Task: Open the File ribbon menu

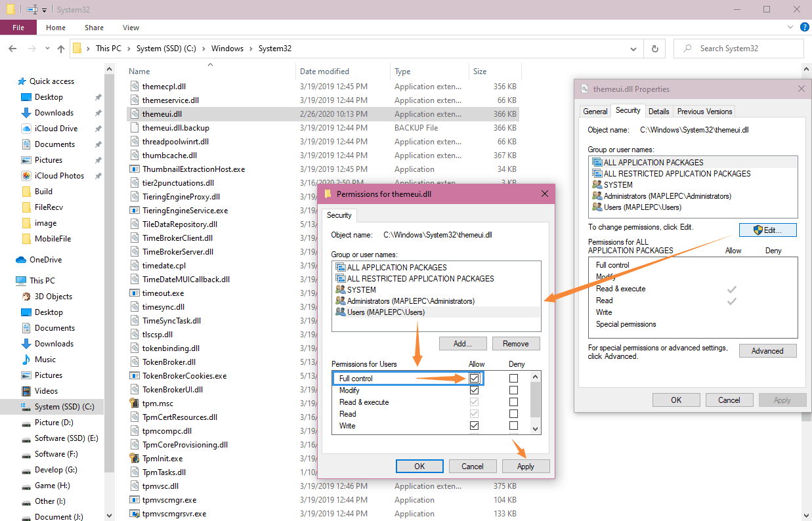Action: pos(18,28)
